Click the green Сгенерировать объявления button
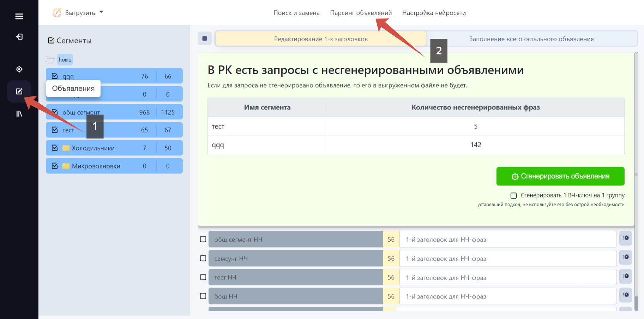Screen dimensions: 644x319 [560, 176]
